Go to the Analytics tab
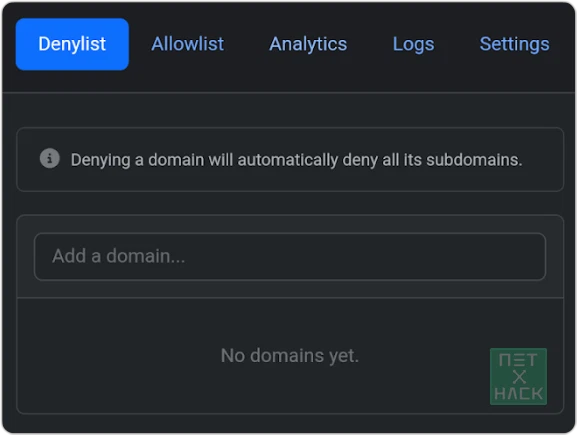Viewport: 577px width, 435px height. (x=308, y=44)
